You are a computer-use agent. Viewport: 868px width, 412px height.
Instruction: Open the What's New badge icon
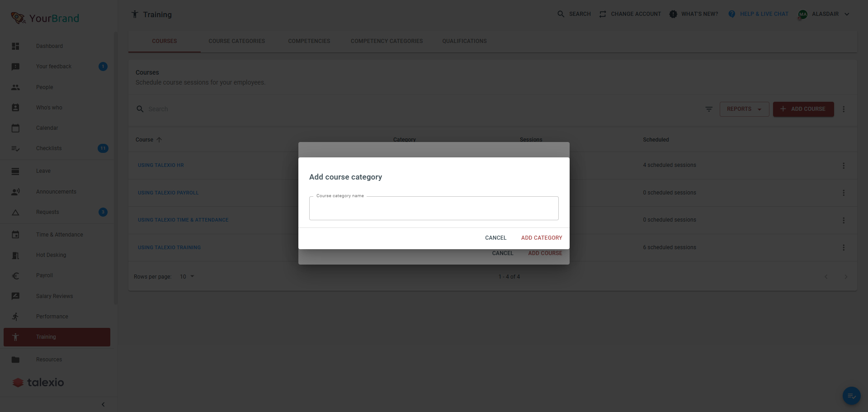point(673,14)
